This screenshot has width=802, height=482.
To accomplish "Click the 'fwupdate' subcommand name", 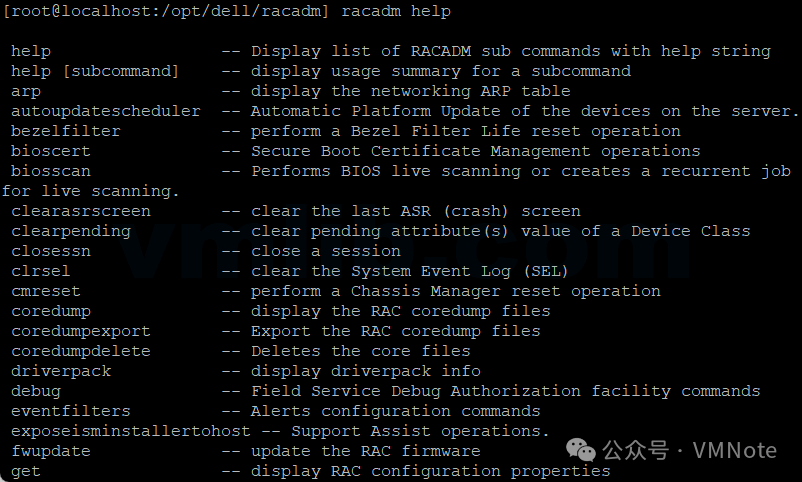I will click(x=50, y=451).
